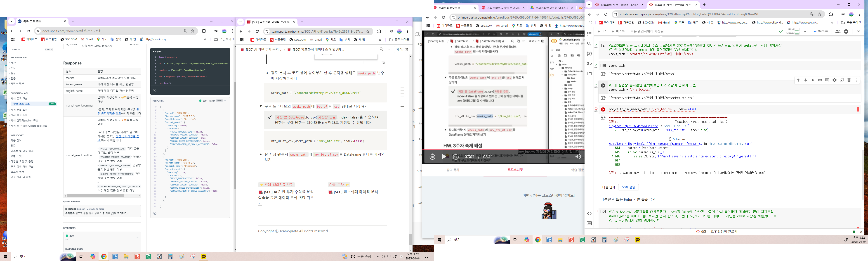Image resolution: width=868 pixels, height=261 pixels.
Task: Copy the Upbit RESPONSE JSON example
Action: tap(155, 213)
